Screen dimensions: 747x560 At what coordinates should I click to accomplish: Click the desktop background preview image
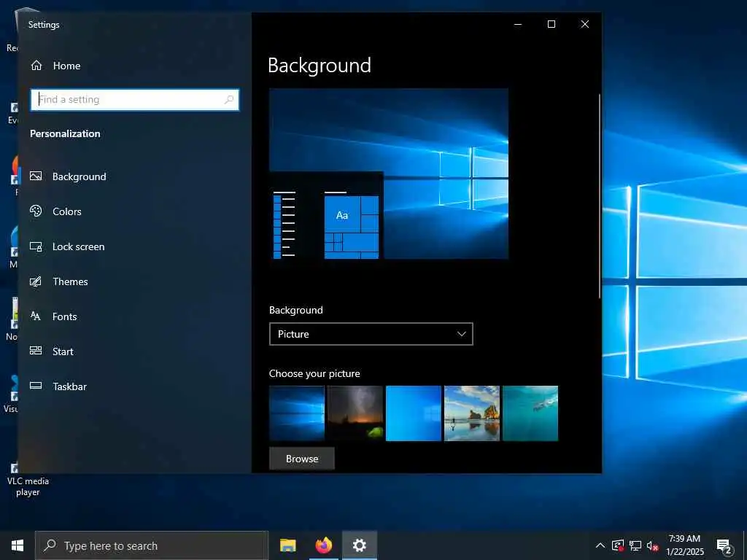point(389,174)
